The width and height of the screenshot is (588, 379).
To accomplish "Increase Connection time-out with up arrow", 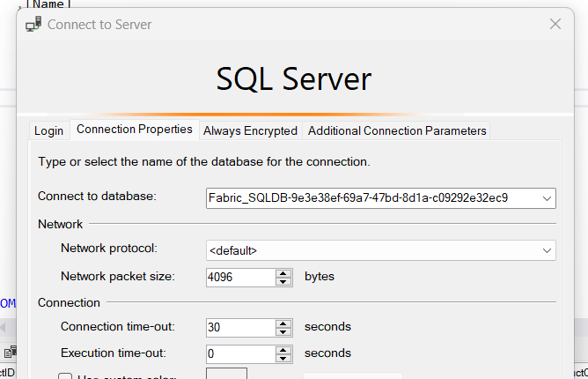I will (x=283, y=323).
